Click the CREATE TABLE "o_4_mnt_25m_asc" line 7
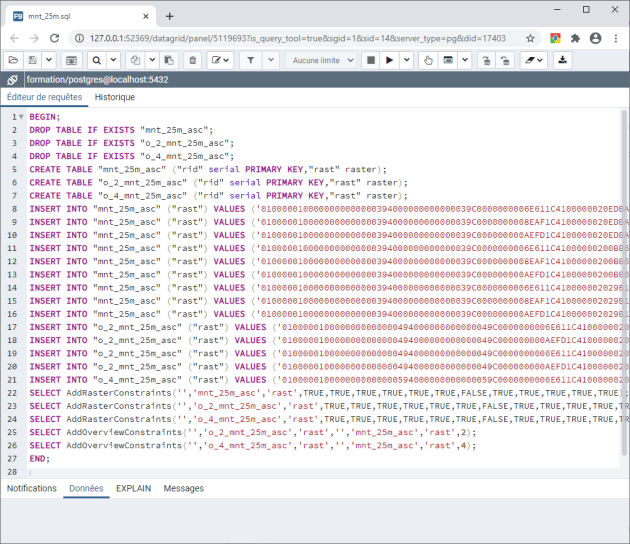Screen dimensions: 630x544 pyautogui.click(x=218, y=196)
